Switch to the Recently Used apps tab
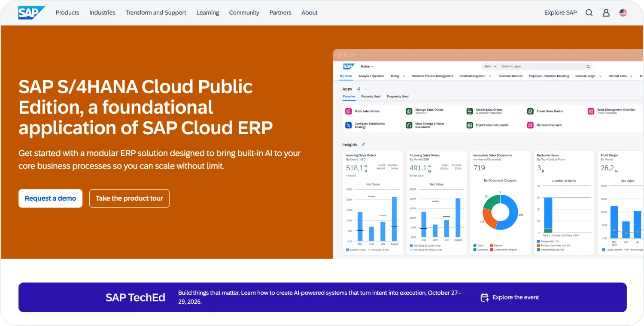644x326 pixels. pyautogui.click(x=371, y=97)
